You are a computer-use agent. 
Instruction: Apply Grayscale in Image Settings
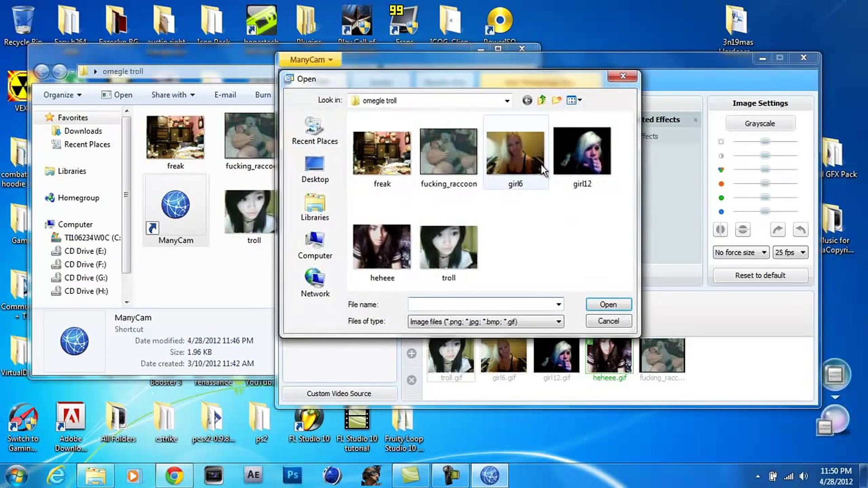click(760, 123)
